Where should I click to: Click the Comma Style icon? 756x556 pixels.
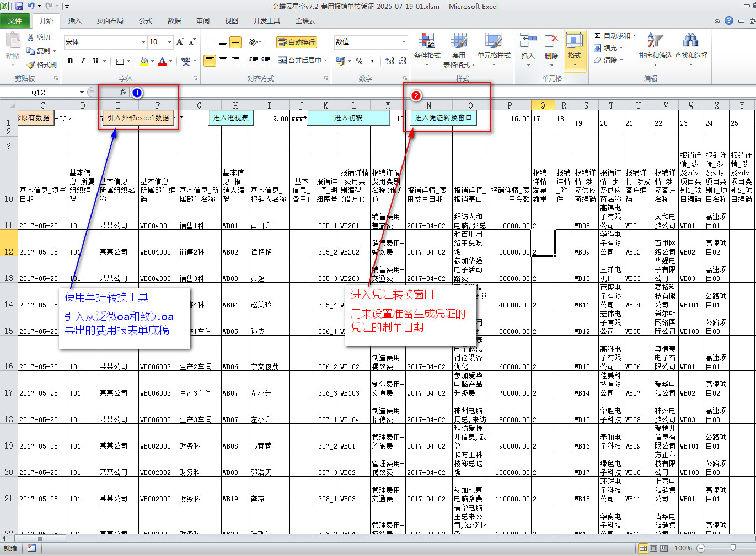click(x=372, y=61)
